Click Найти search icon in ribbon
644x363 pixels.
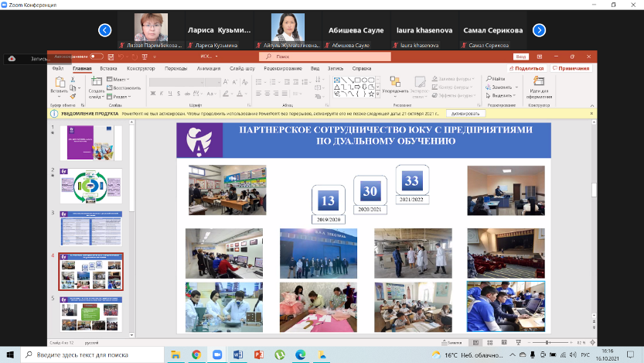point(496,79)
